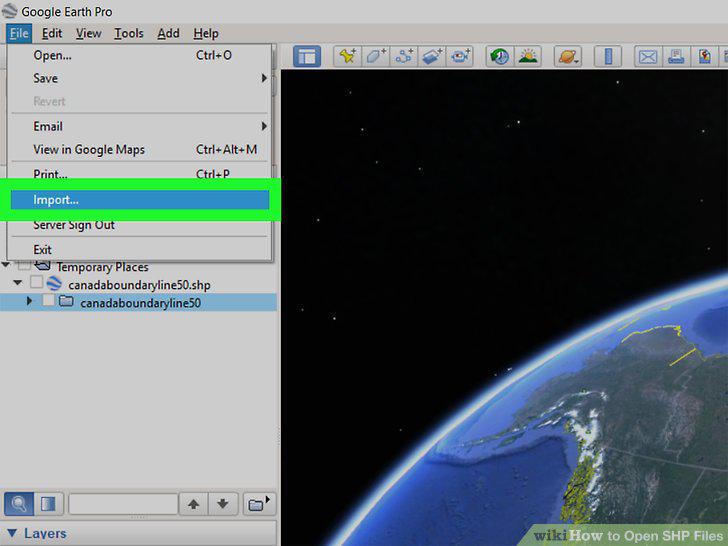Add an image overlay icon

click(432, 57)
